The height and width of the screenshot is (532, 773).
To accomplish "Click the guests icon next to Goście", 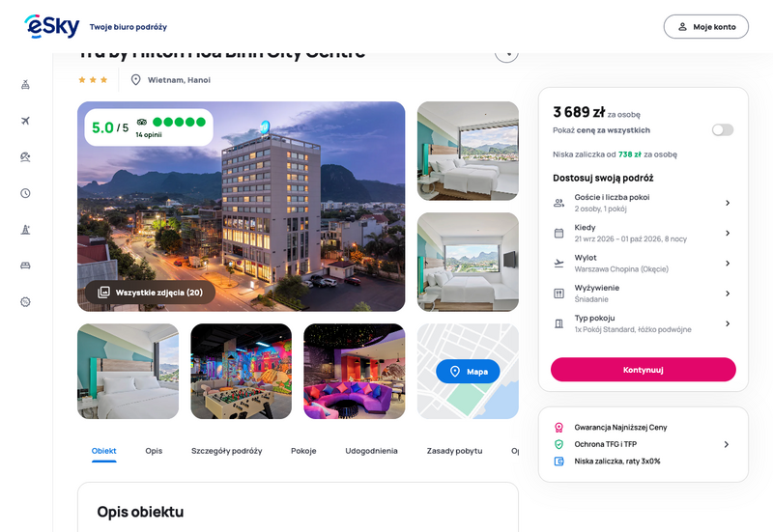I will tap(558, 203).
